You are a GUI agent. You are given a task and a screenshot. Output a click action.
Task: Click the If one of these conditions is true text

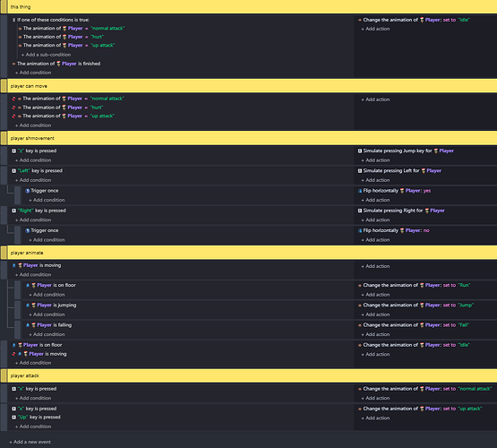pos(53,20)
